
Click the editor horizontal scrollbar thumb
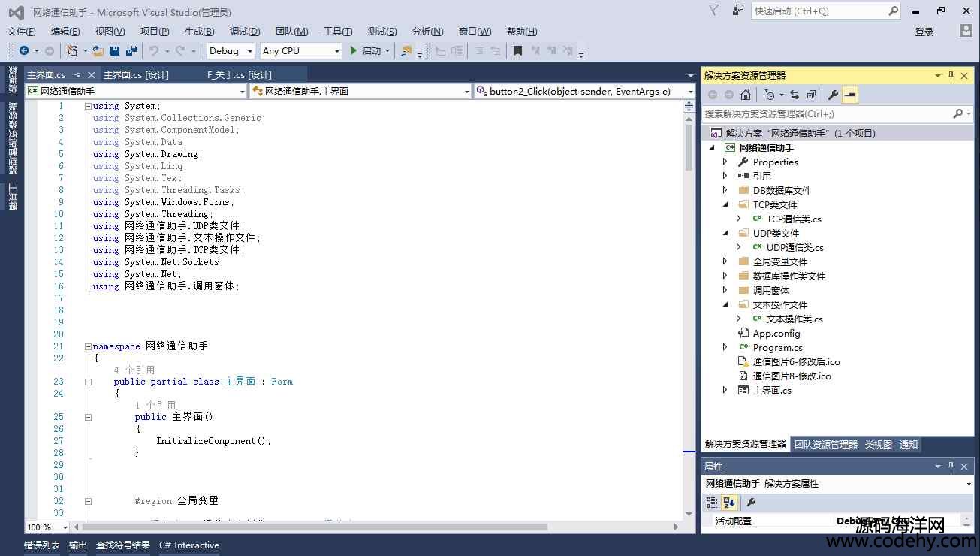(x=315, y=527)
